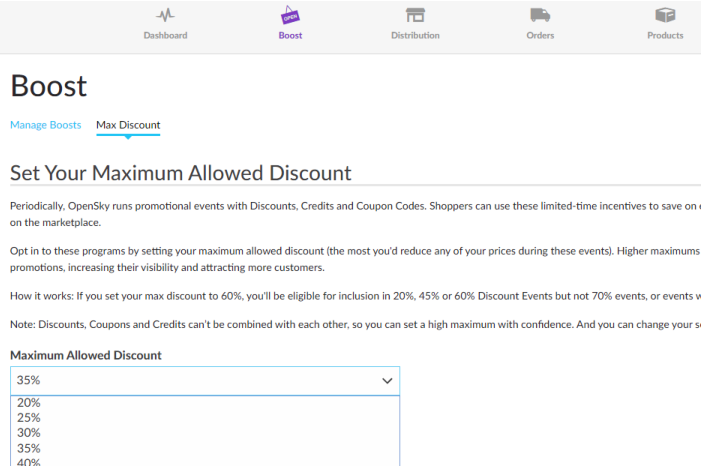The image size is (705, 469).
Task: Select 35% in the dropdown list
Action: point(29,448)
